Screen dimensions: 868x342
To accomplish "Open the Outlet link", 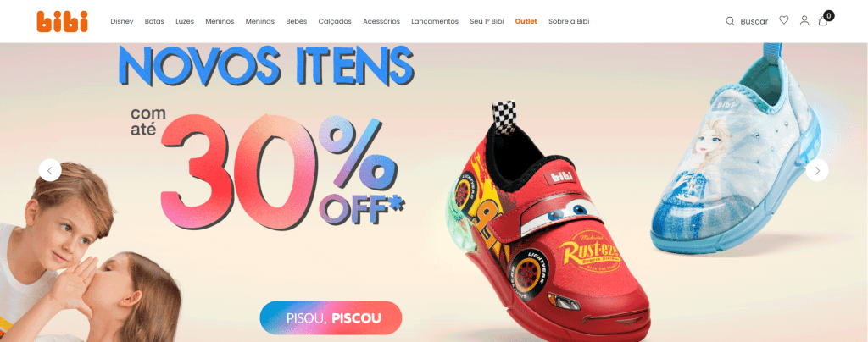I will (526, 21).
